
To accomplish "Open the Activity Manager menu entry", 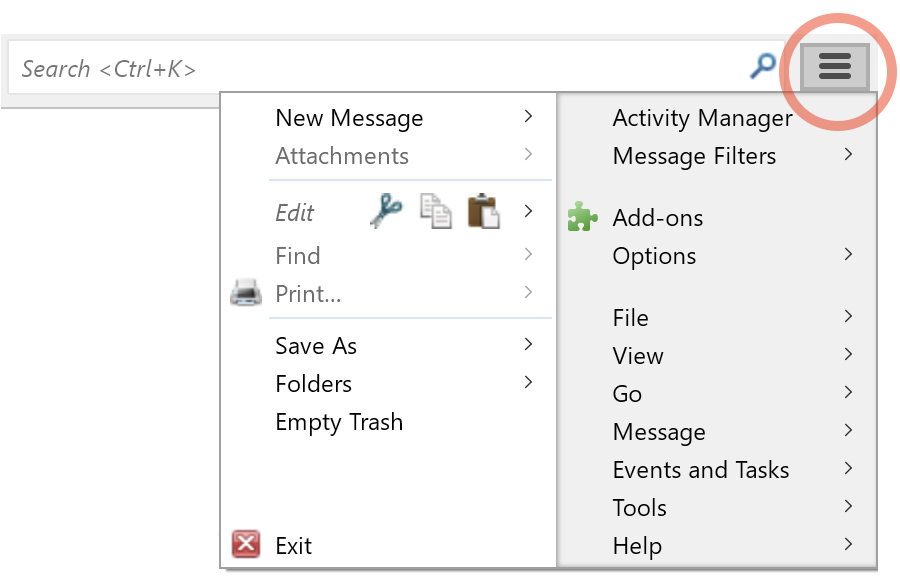I will (702, 118).
